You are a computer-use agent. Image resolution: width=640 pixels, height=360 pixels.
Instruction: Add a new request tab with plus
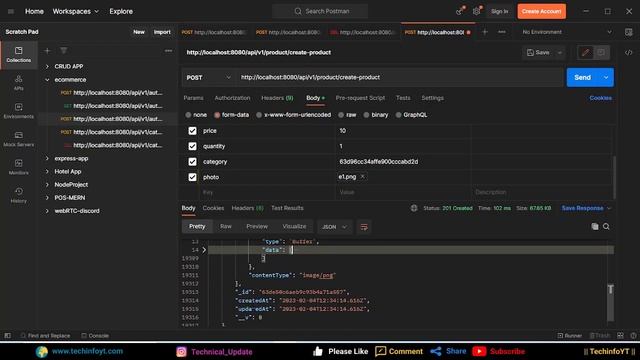point(485,32)
